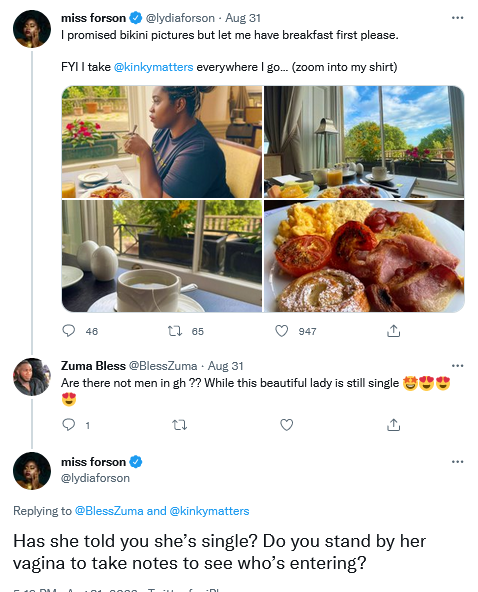Like Zuma Bless's comment
The image size is (478, 592).
287,425
